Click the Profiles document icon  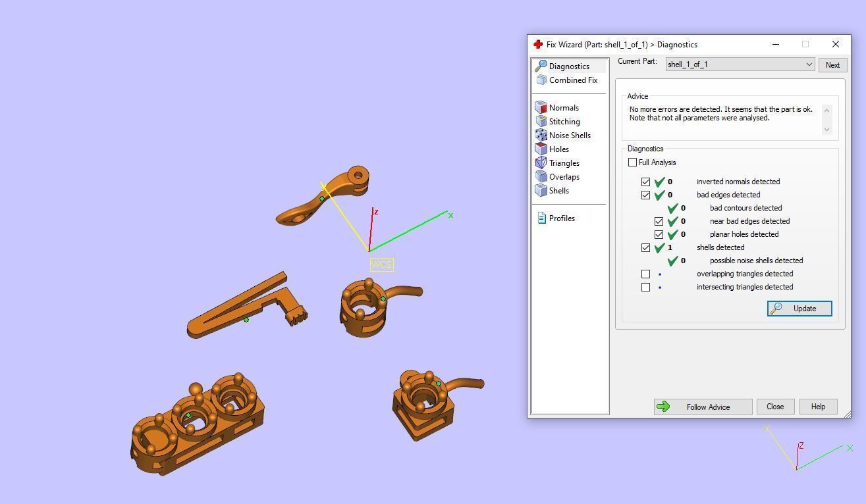coord(541,218)
